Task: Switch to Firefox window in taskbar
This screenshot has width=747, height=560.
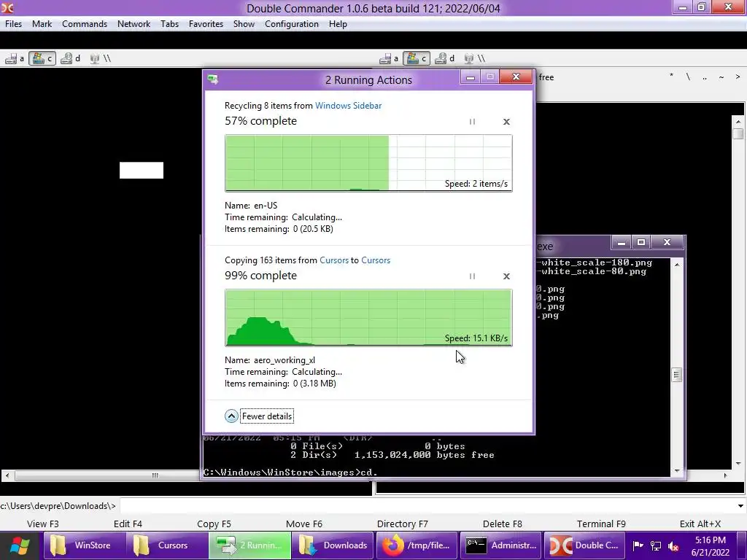Action: [417, 545]
